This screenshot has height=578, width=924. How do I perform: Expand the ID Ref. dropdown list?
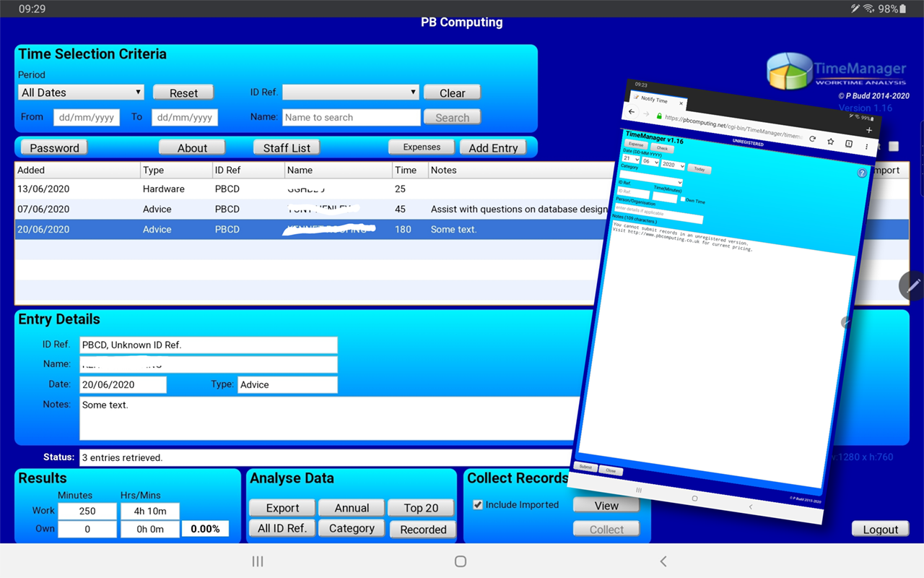(x=351, y=92)
